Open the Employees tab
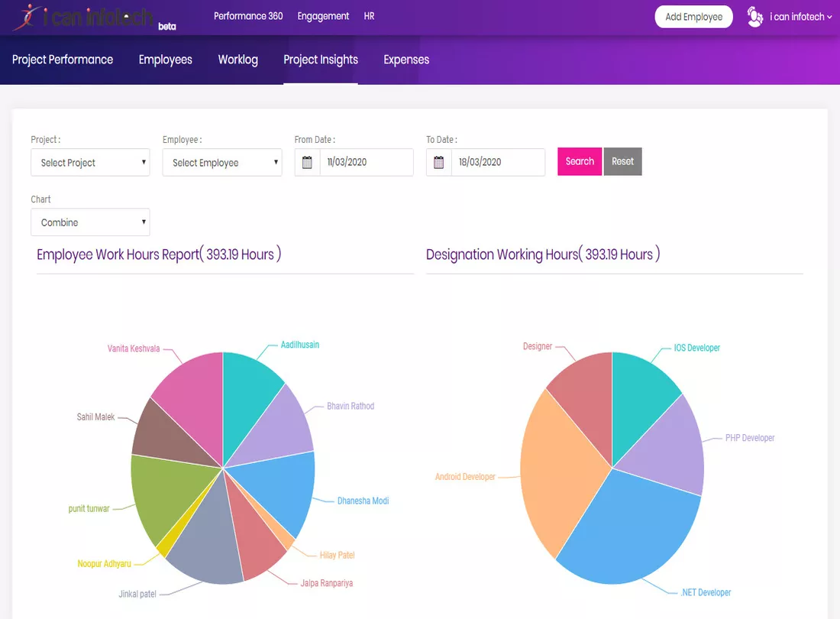 coord(166,60)
